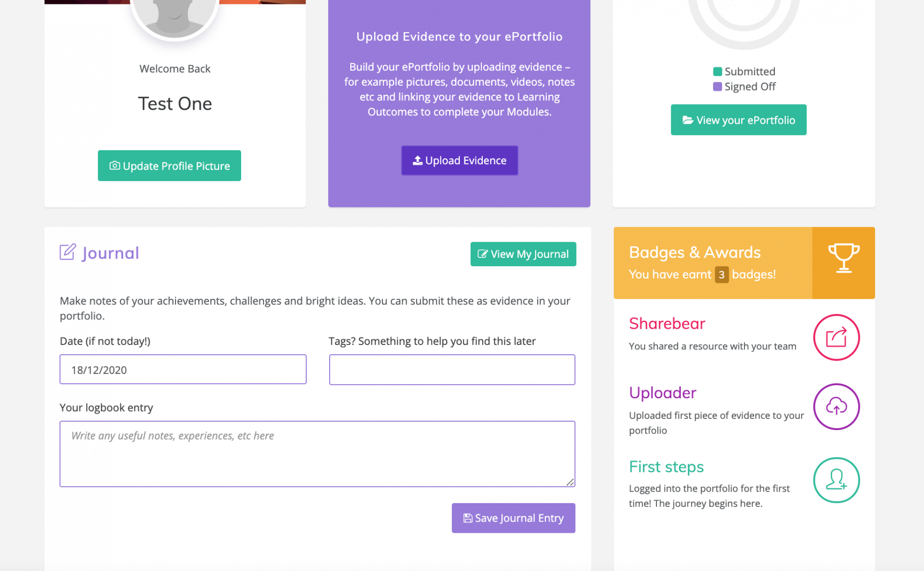The width and height of the screenshot is (924, 571).
Task: Click into the Tags input field
Action: click(x=452, y=369)
